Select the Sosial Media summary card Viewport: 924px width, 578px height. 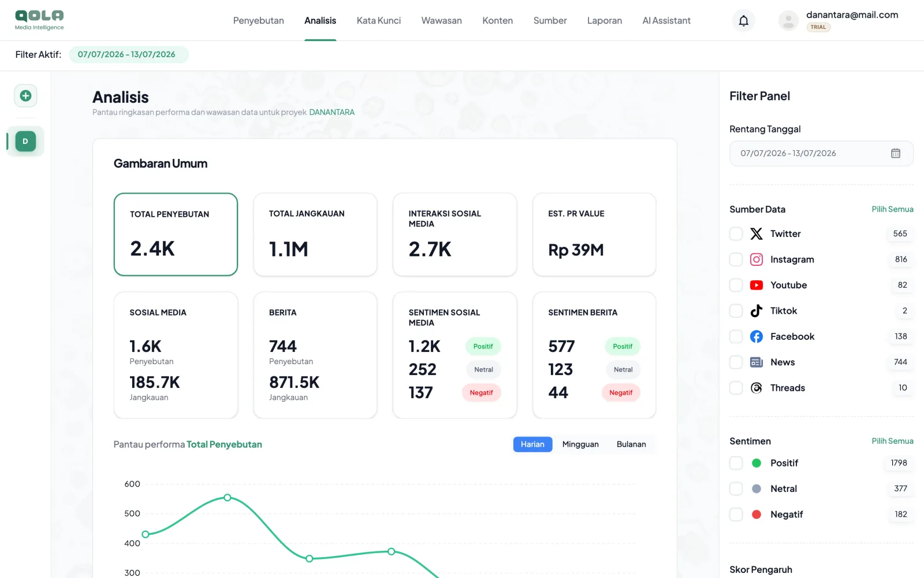tap(176, 355)
